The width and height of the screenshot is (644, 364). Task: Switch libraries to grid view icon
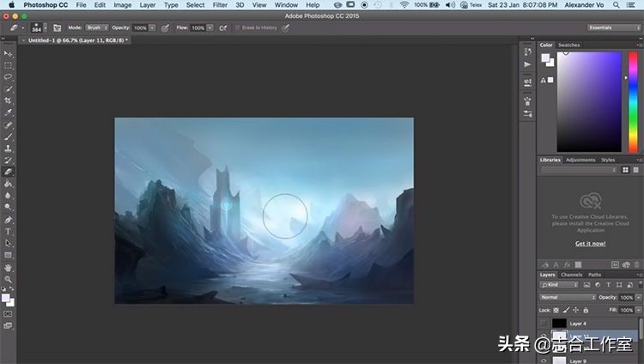tap(625, 170)
